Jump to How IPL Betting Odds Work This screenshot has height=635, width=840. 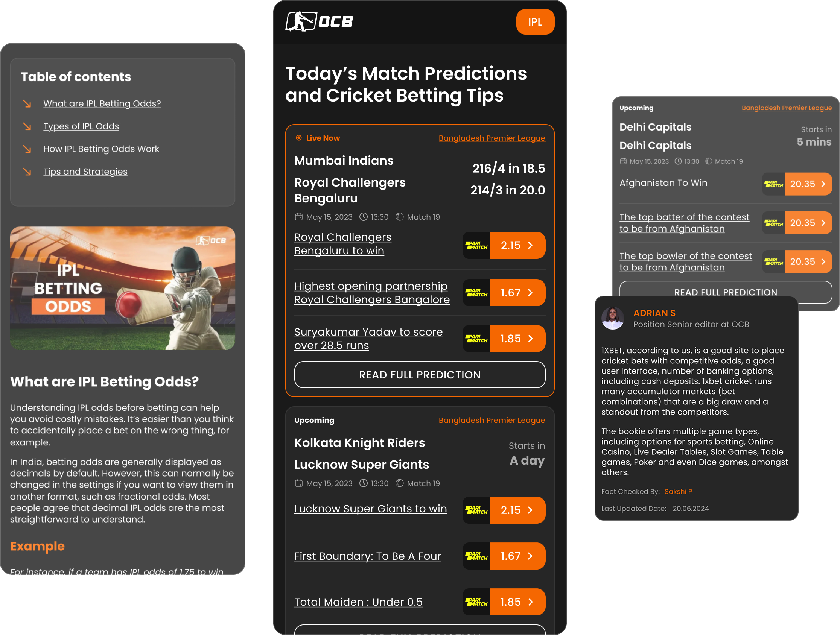tap(101, 149)
